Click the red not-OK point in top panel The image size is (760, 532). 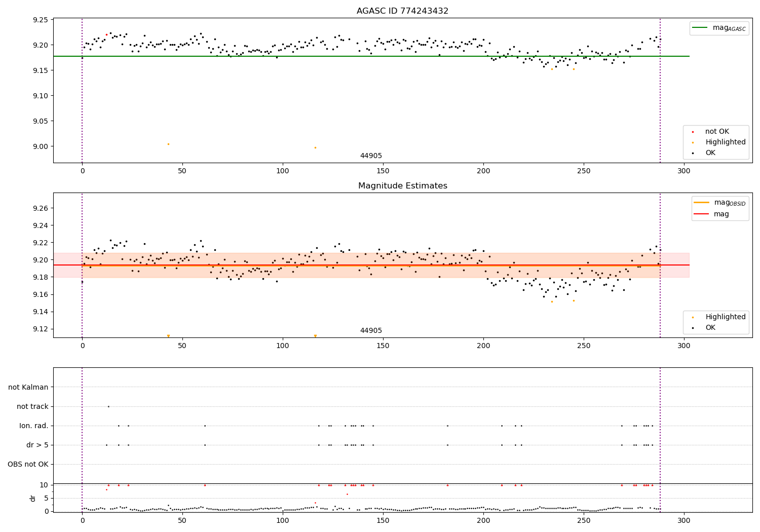point(106,34)
